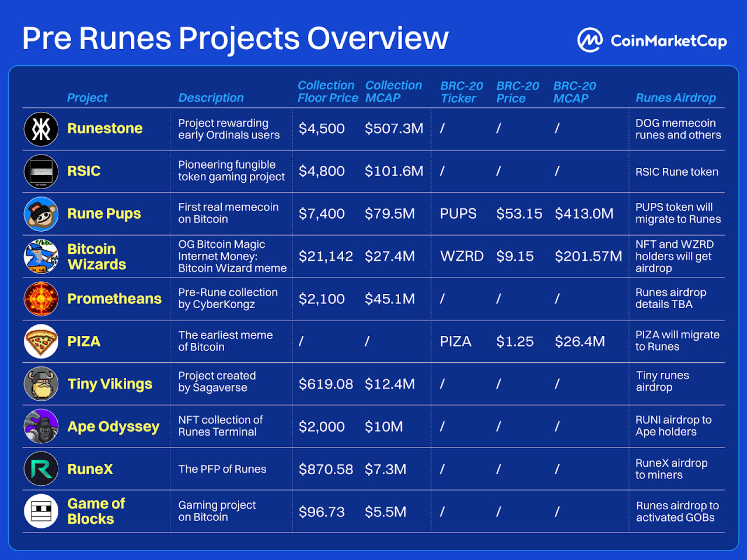The height and width of the screenshot is (560, 747).
Task: Select the Runestone project name
Action: 105,128
